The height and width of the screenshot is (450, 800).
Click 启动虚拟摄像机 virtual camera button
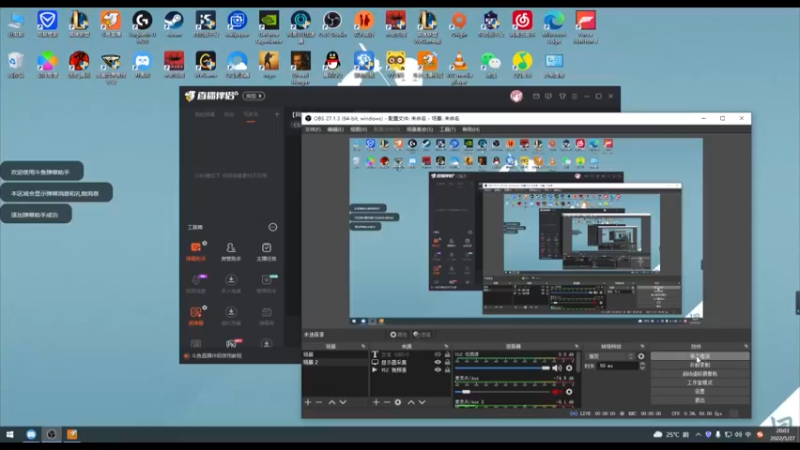[699, 373]
